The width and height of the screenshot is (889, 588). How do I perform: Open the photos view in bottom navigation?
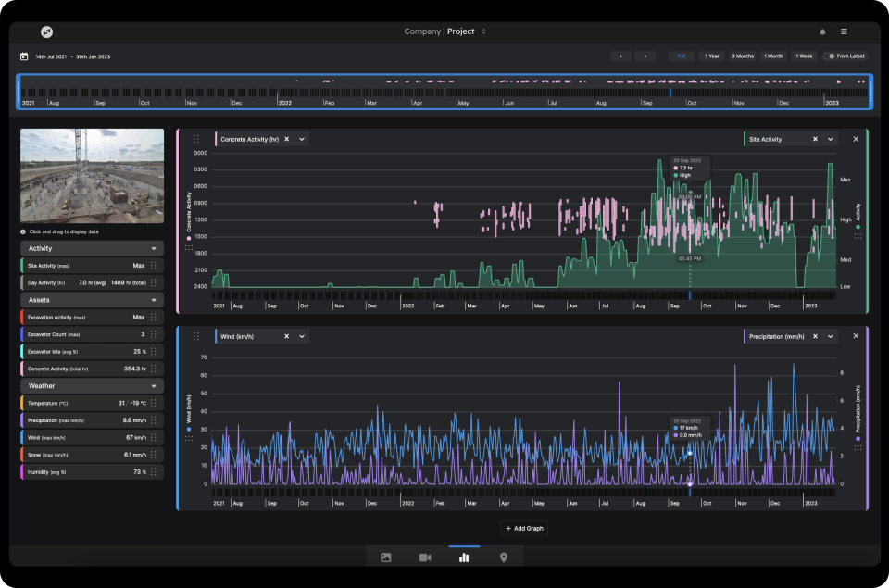[385, 557]
